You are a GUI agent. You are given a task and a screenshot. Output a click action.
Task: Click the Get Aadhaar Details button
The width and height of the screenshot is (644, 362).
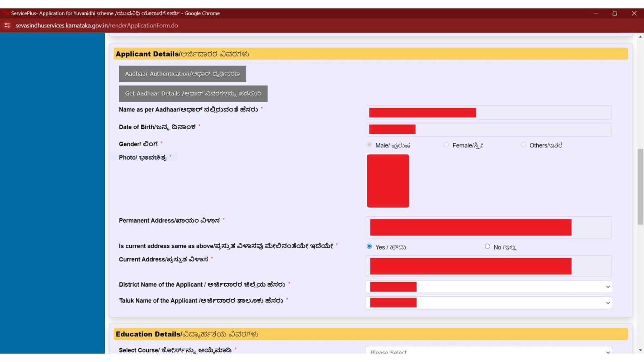pyautogui.click(x=193, y=93)
